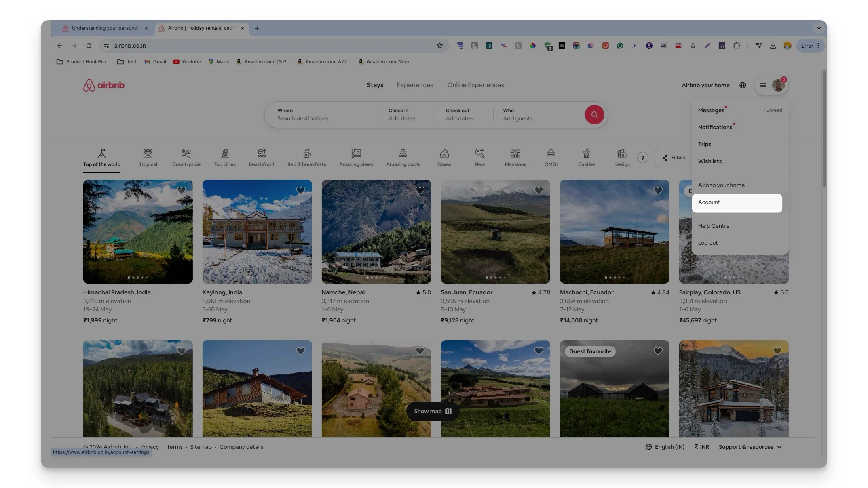This screenshot has width=868, height=488.
Task: Select the Amazing views category icon
Action: click(356, 153)
